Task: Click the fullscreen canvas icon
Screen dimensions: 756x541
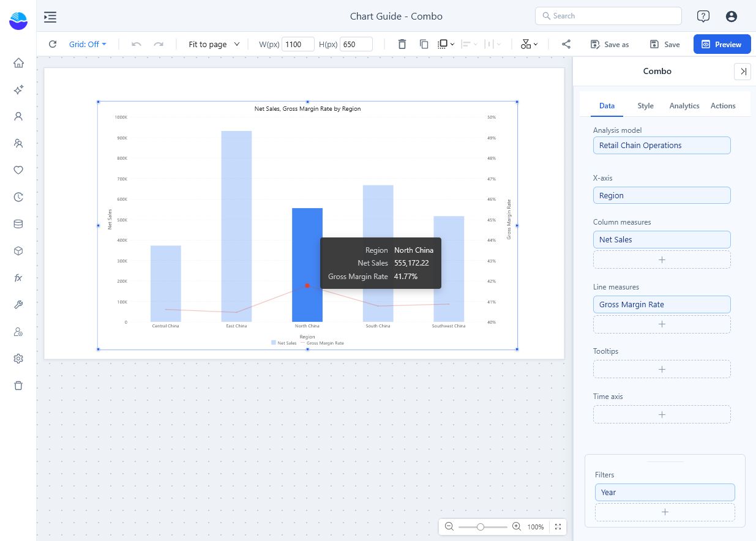Action: (x=558, y=527)
